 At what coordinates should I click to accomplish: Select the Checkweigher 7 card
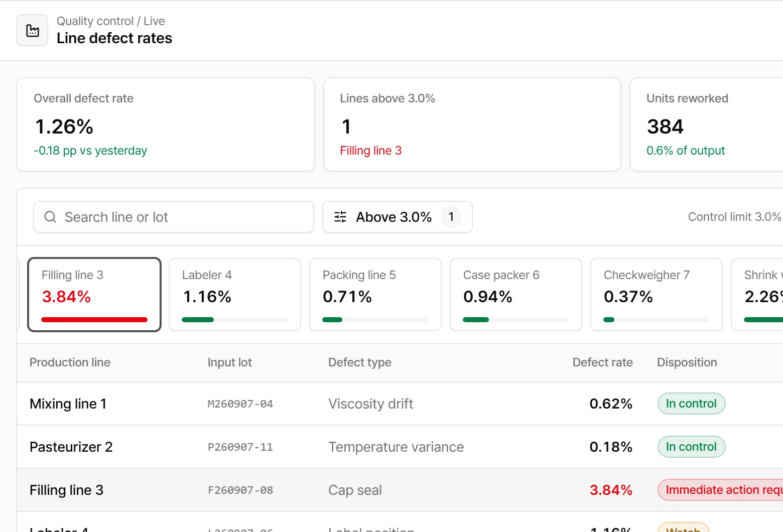[657, 295]
